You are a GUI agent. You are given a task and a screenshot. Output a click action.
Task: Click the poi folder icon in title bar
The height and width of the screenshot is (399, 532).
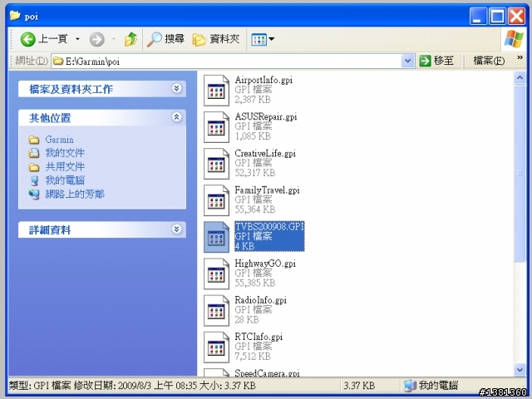(x=15, y=15)
